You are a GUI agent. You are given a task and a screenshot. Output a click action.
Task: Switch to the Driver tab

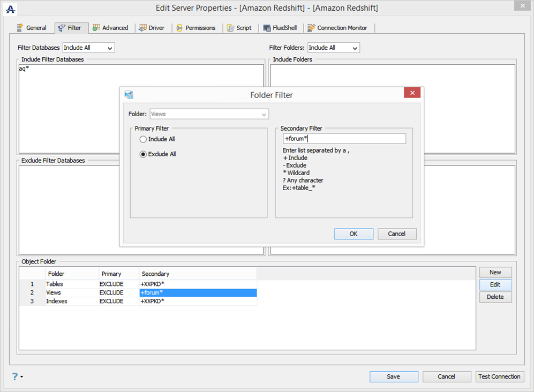point(152,28)
